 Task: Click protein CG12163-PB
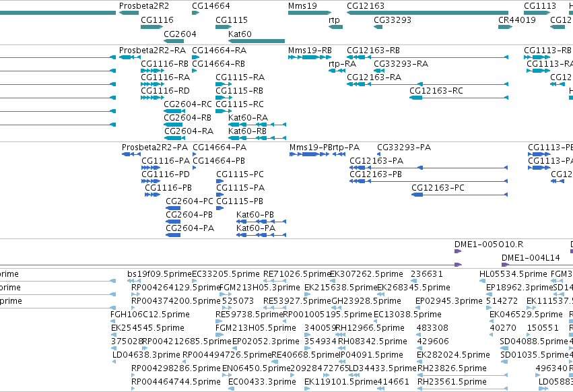(376, 175)
